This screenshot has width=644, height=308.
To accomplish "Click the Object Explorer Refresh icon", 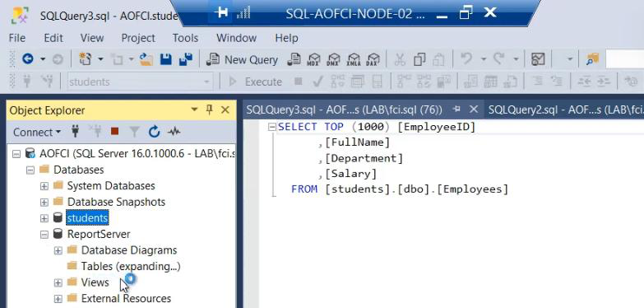I will point(154,132).
